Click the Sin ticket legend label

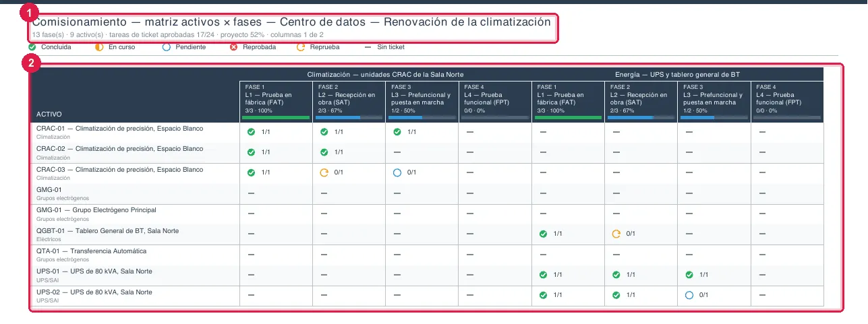pos(391,47)
